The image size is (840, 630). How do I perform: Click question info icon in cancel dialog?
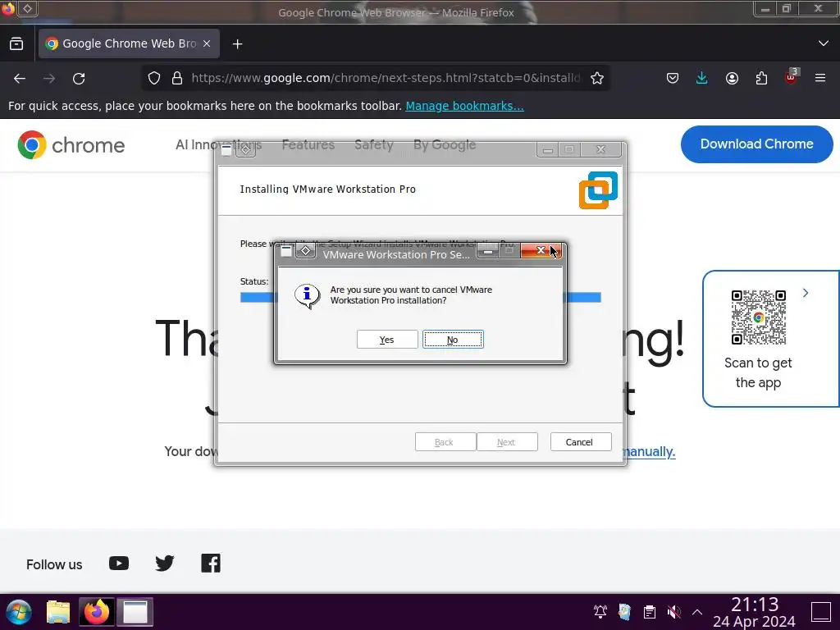coord(308,295)
